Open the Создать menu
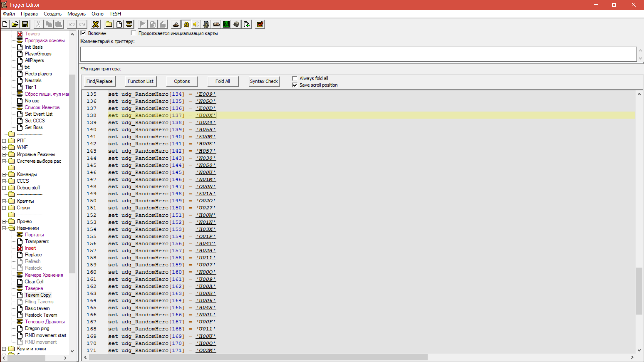Screen dimensions: 644x362 point(53,14)
